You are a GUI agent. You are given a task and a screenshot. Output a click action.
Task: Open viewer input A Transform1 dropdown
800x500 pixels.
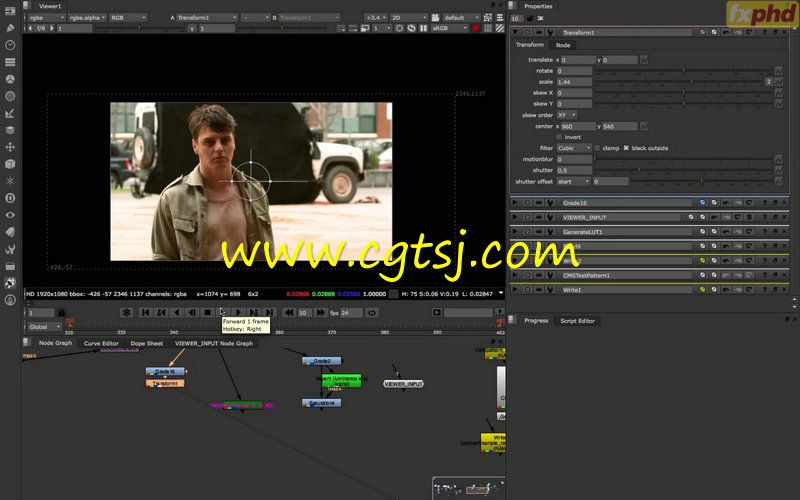207,17
